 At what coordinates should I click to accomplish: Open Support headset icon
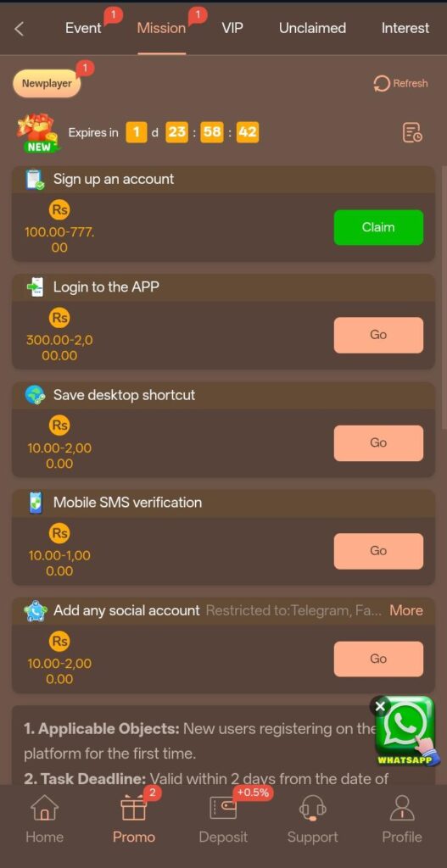click(x=312, y=808)
